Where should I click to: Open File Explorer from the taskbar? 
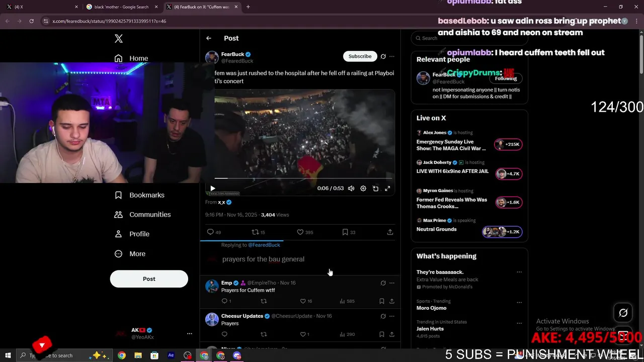[x=138, y=355]
